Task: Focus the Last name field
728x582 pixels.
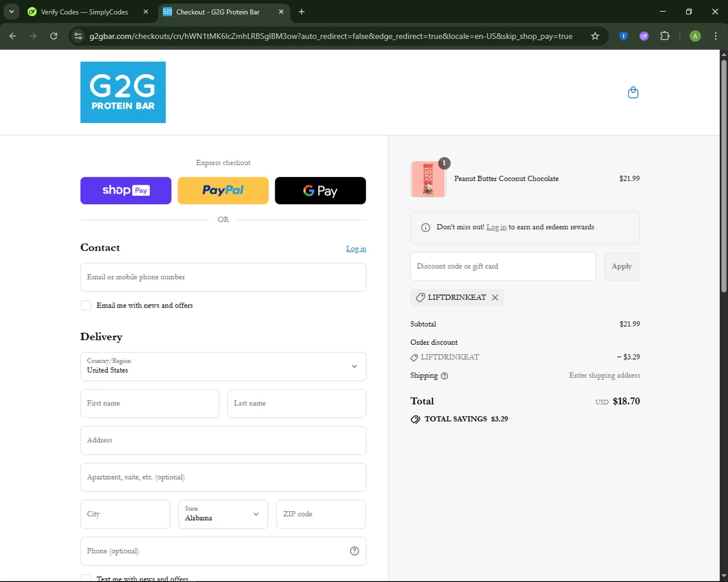Action: point(297,404)
